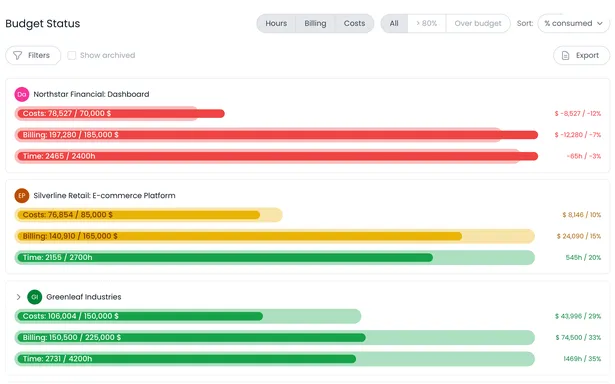Click the $ 43,996 / 29% value
Image resolution: width=615 pixels, height=384 pixels.
(x=578, y=316)
